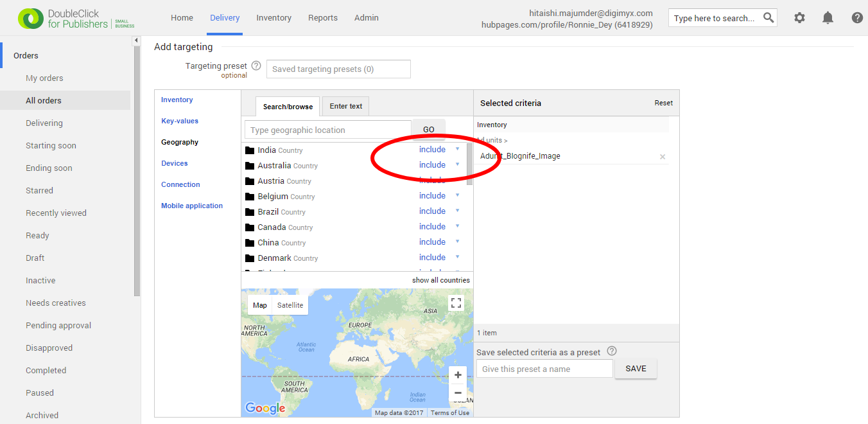Viewport: 868px width, 424px height.
Task: Open the help question mark icon
Action: click(x=857, y=18)
